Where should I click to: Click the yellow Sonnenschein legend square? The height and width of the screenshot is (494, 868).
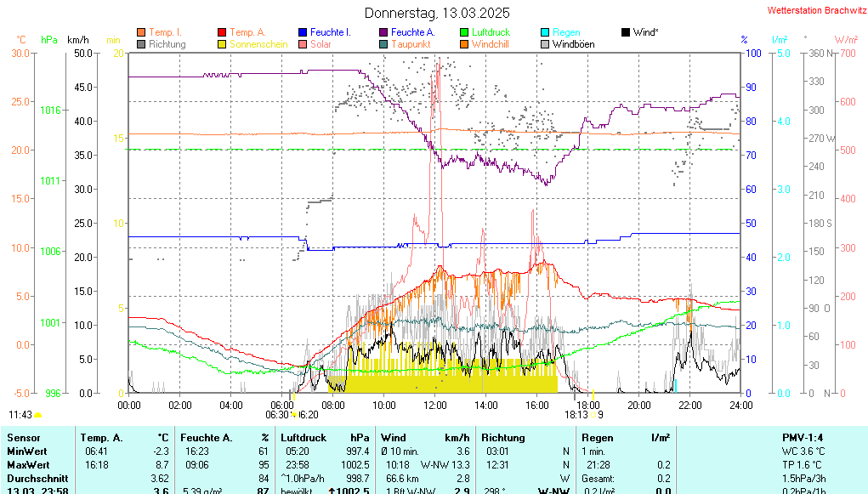pos(223,44)
